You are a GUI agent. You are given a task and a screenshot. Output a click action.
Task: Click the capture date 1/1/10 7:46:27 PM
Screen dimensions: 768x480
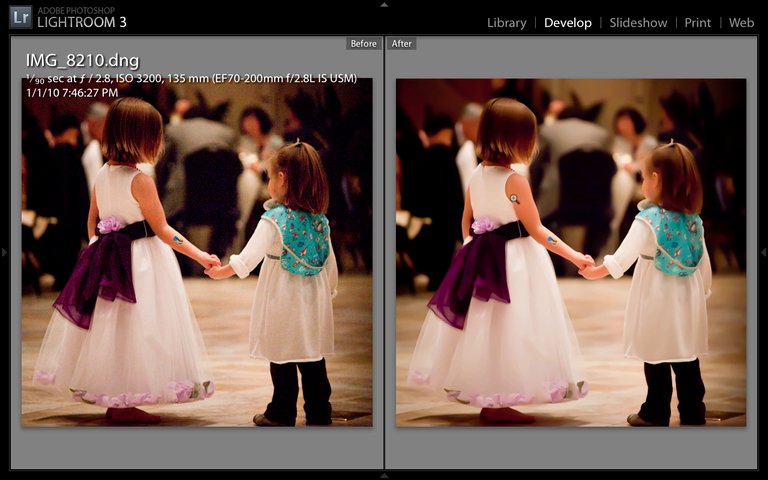pyautogui.click(x=72, y=93)
